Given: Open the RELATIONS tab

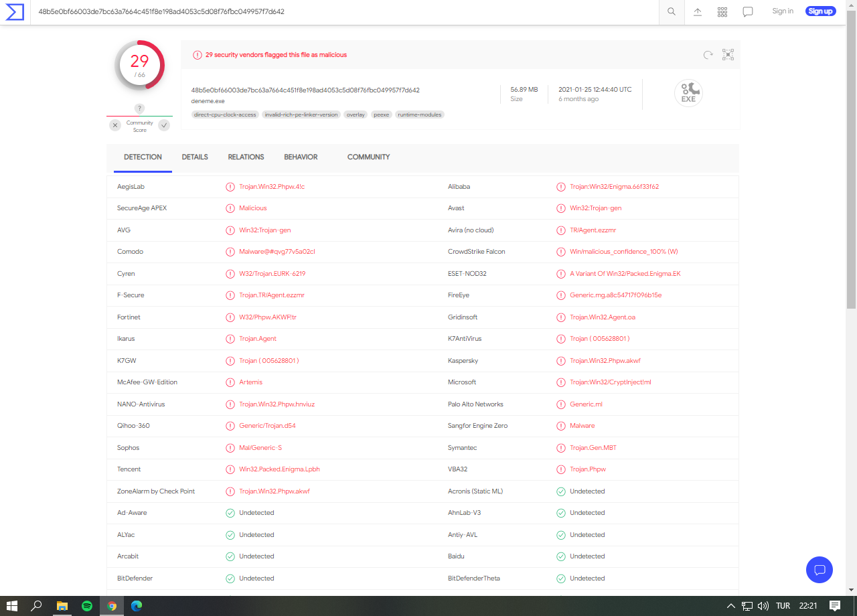Looking at the screenshot, I should (246, 157).
